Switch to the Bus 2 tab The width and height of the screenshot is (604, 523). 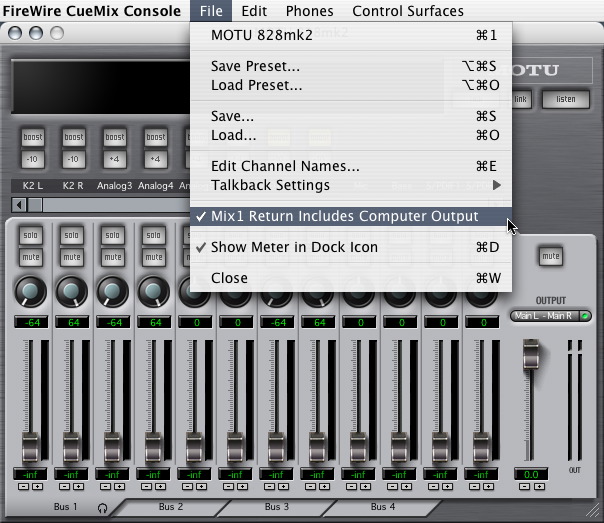[x=171, y=507]
